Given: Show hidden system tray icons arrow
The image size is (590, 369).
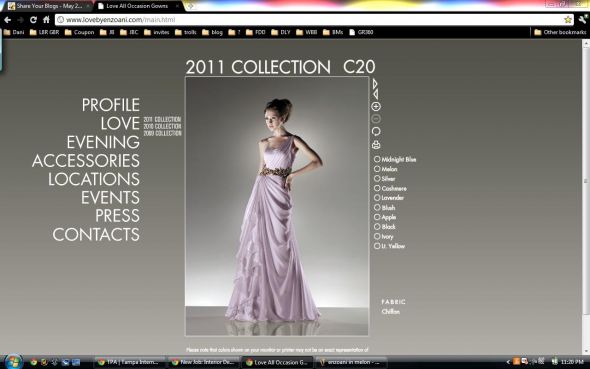Looking at the screenshot, I should click(x=508, y=362).
